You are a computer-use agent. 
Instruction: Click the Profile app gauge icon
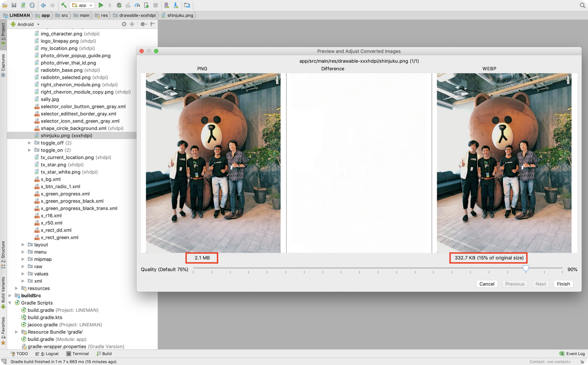click(x=137, y=5)
